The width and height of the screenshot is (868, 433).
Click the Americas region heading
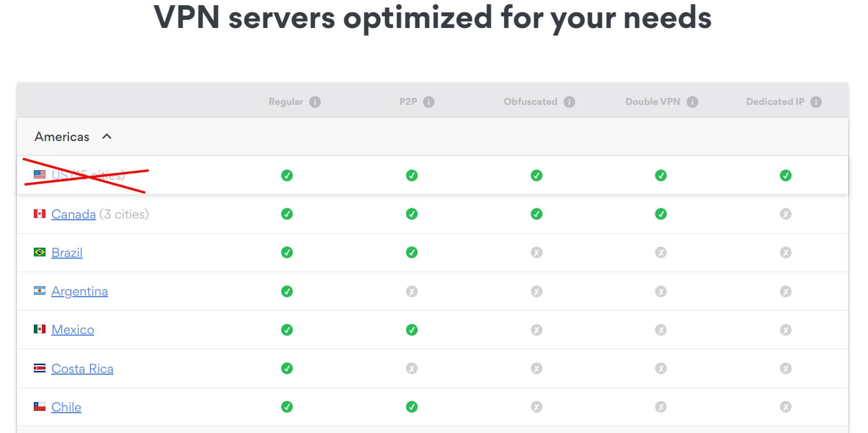[62, 137]
